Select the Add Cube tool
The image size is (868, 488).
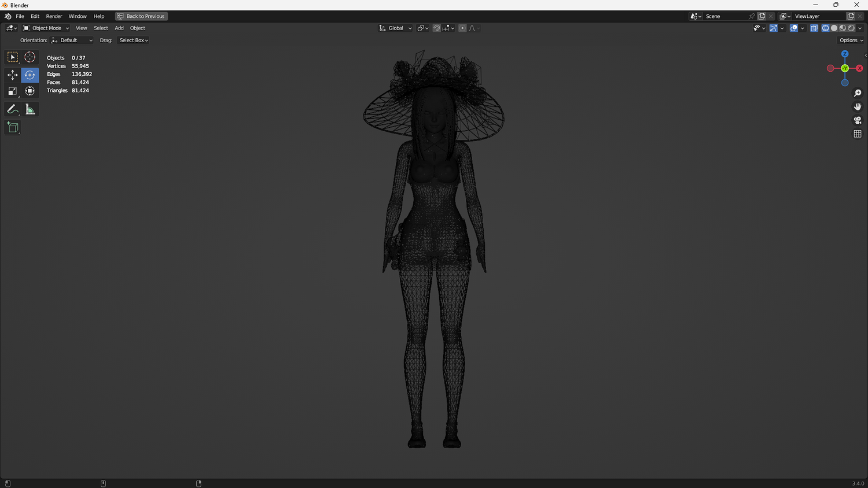(12, 127)
